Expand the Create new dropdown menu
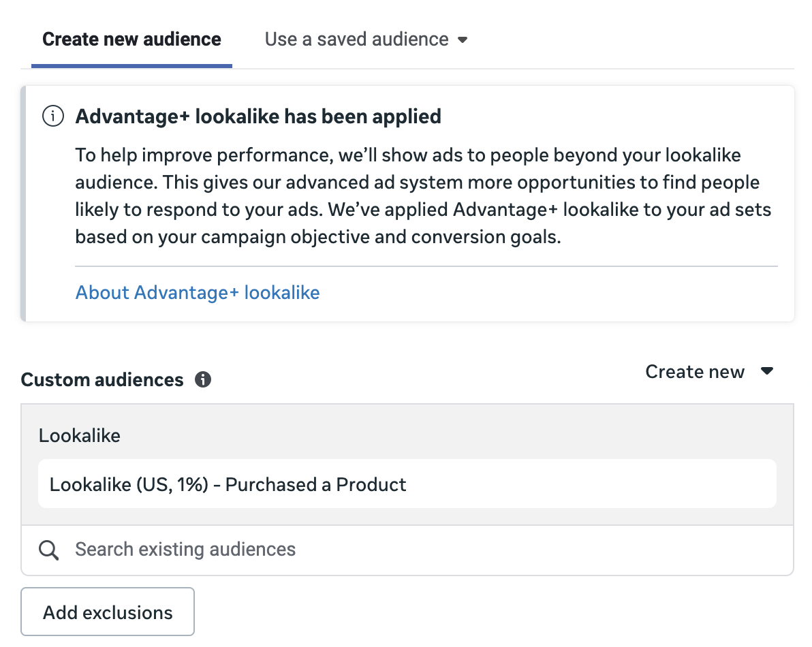Screen dimensions: 812x647 pyautogui.click(x=695, y=372)
